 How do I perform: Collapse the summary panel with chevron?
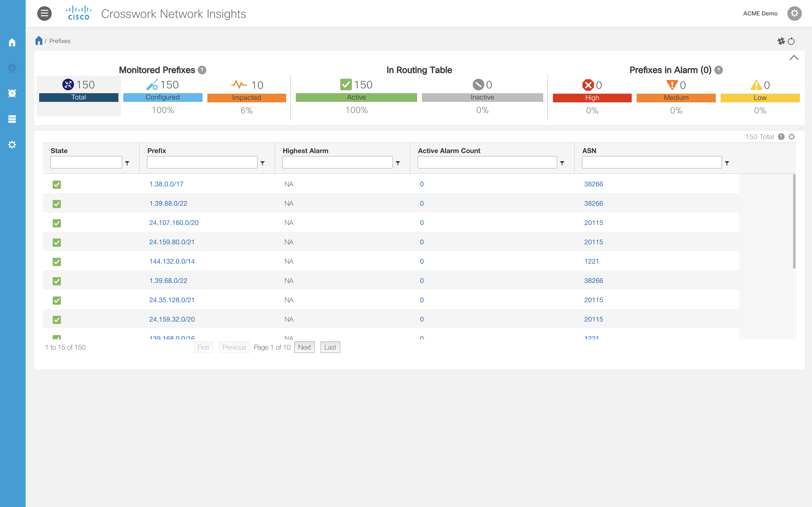pos(794,58)
